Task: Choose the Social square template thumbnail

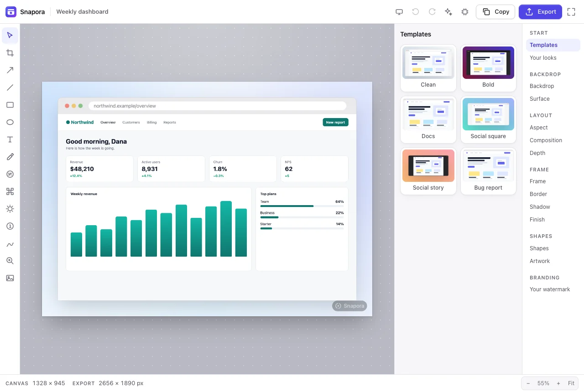Action: pos(488,119)
